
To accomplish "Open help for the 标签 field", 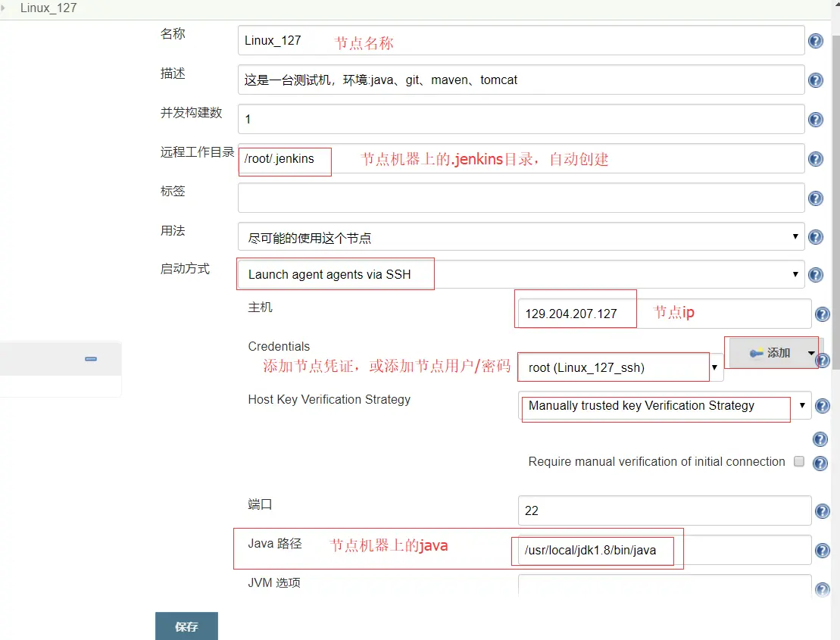I will (815, 198).
